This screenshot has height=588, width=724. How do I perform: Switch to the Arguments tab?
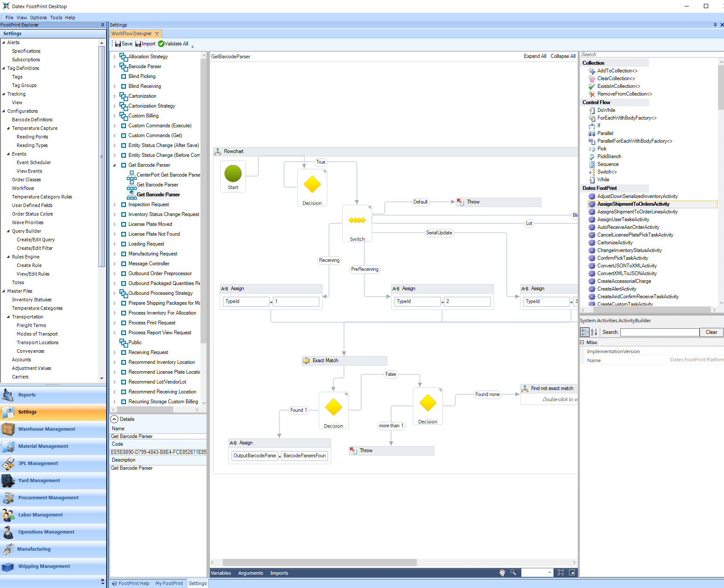coord(251,573)
